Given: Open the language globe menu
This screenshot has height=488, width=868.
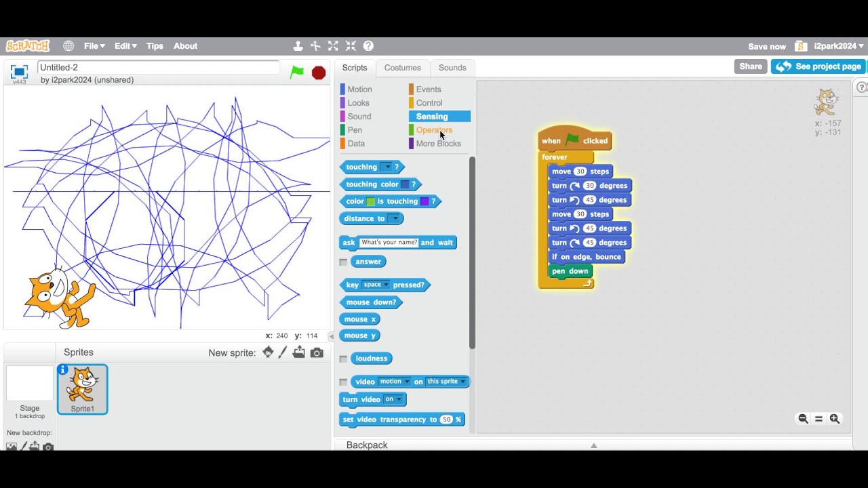Looking at the screenshot, I should point(68,46).
